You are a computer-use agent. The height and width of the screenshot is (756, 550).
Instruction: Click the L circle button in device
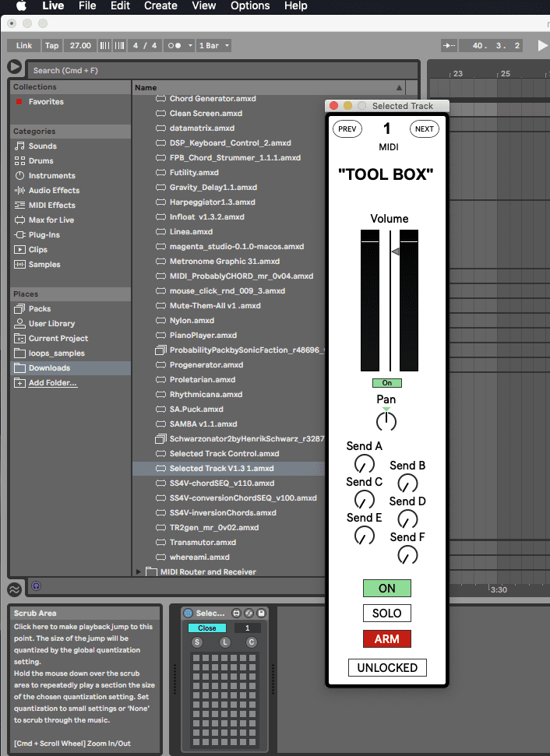(x=224, y=642)
